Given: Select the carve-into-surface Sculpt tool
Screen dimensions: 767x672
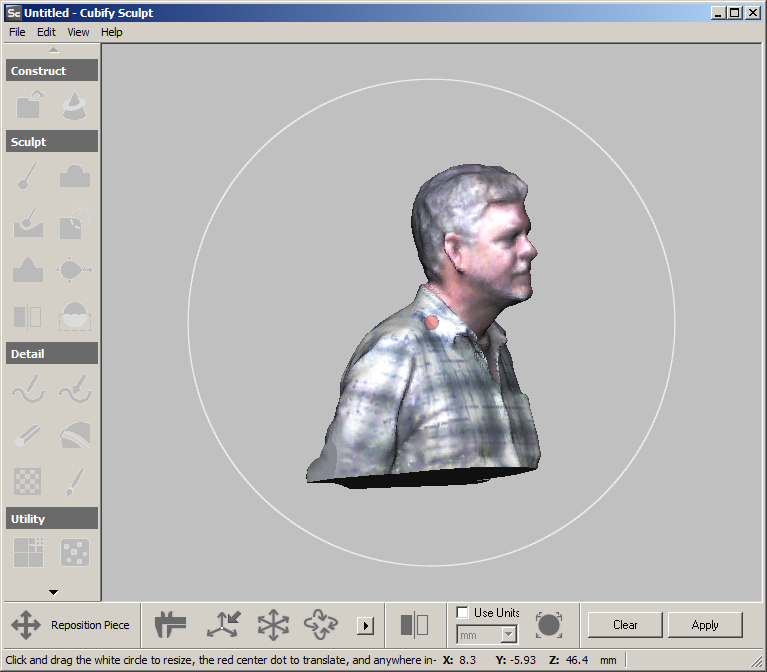Looking at the screenshot, I should [28, 223].
